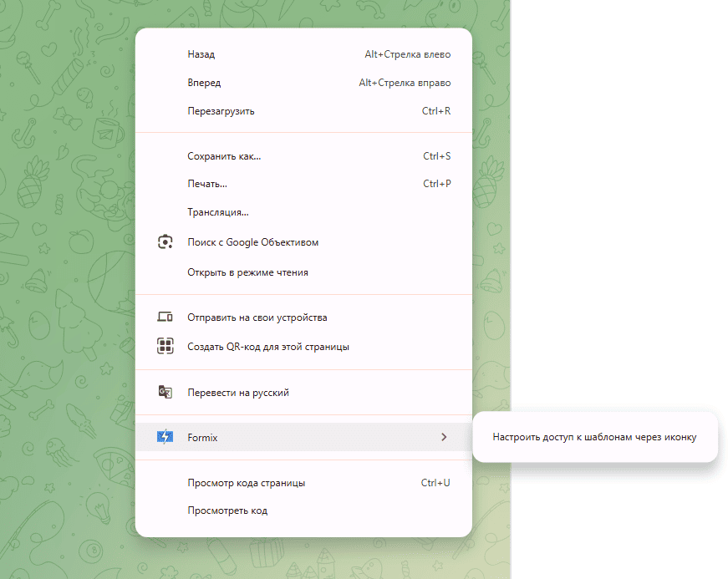
Task: Click the translate page icon
Action: tap(165, 392)
